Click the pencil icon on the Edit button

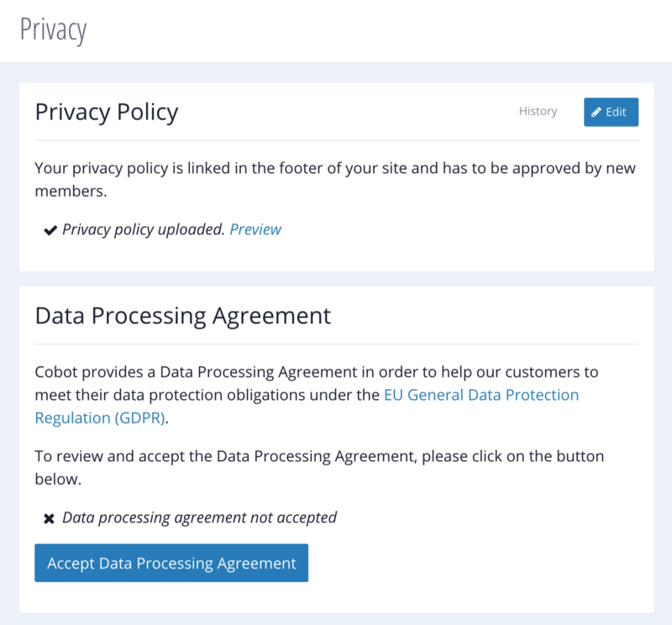point(596,112)
